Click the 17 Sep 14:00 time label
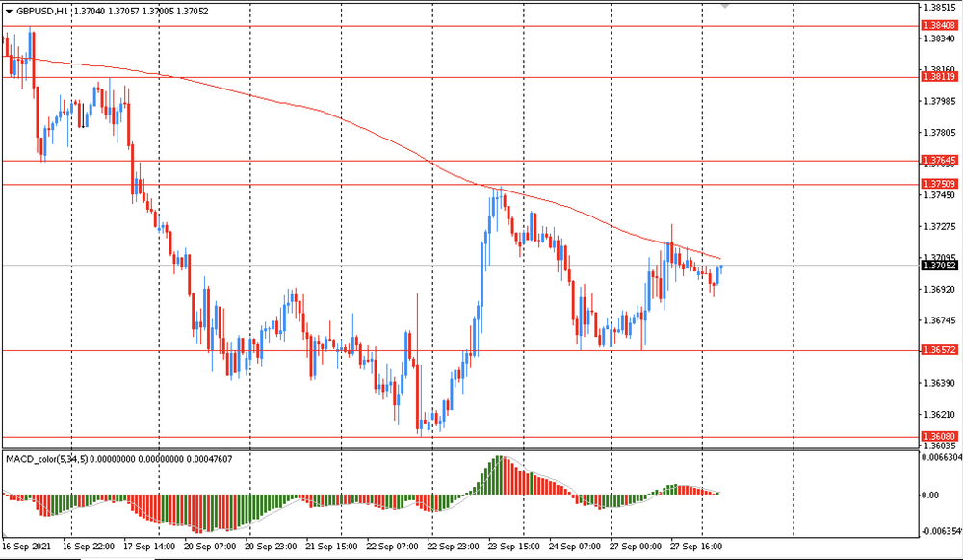The width and height of the screenshot is (963, 560). pyautogui.click(x=149, y=547)
